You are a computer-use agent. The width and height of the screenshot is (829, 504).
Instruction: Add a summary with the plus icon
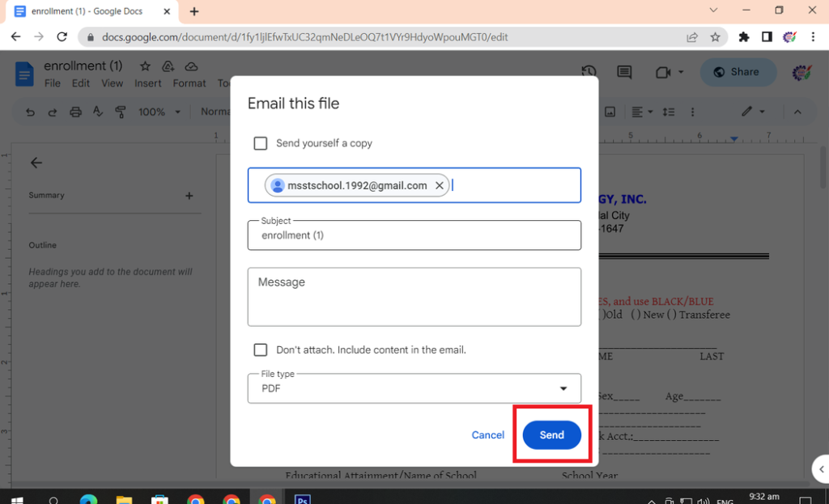coord(189,195)
